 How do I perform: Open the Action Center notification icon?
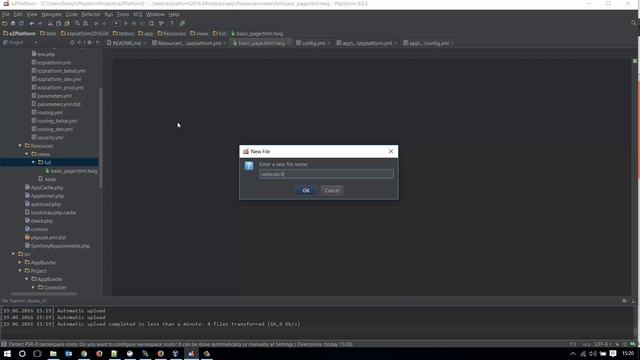[613, 354]
